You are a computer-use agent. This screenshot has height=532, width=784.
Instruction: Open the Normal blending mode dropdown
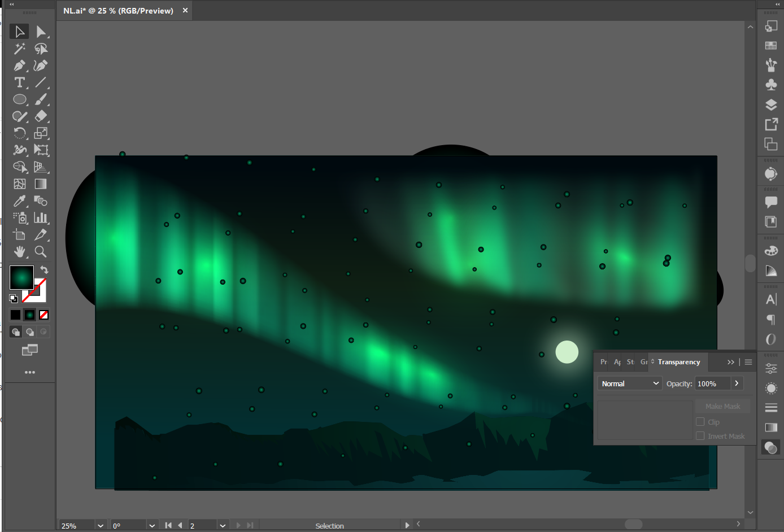[x=630, y=383]
